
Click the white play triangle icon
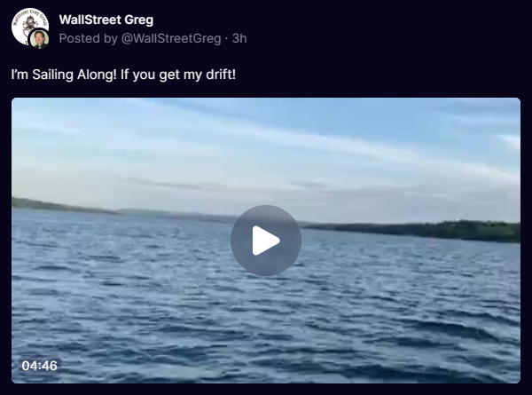pos(266,241)
